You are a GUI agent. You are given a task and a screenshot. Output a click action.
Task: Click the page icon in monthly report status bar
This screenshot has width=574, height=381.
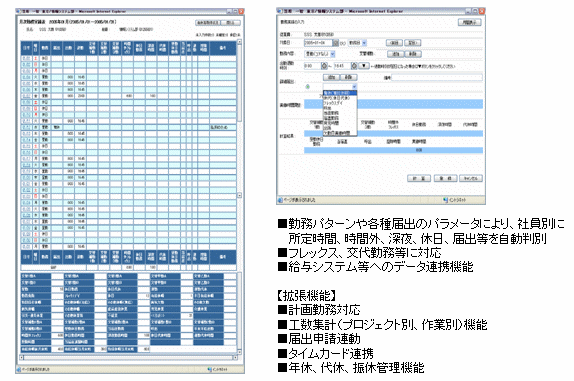(x=19, y=369)
